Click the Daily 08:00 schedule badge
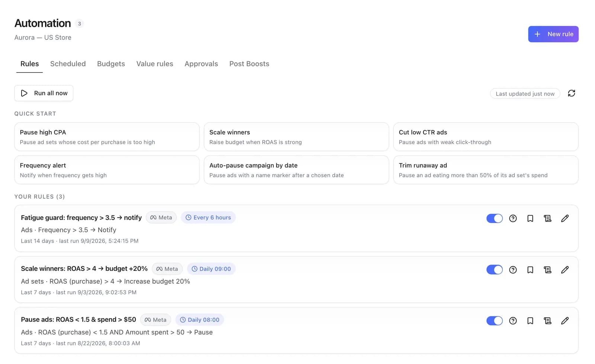 click(200, 320)
